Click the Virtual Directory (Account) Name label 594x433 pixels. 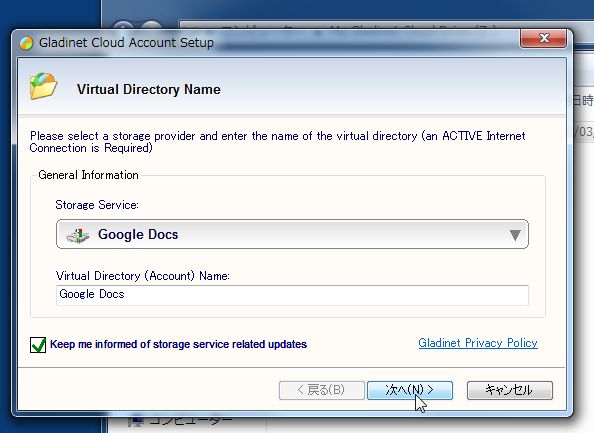(x=142, y=275)
